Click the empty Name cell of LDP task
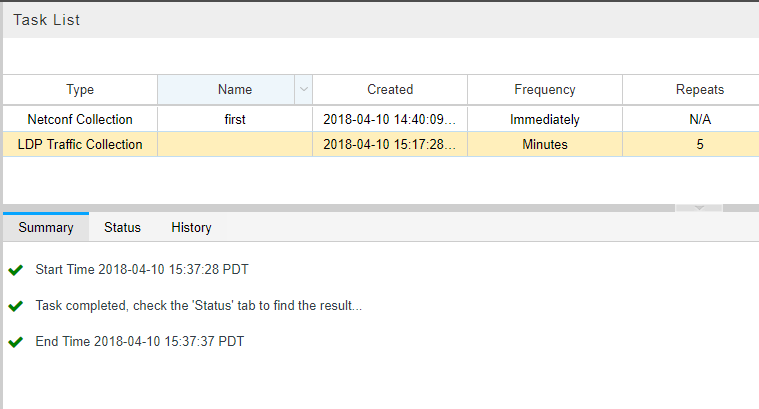The height and width of the screenshot is (409, 759). [235, 144]
